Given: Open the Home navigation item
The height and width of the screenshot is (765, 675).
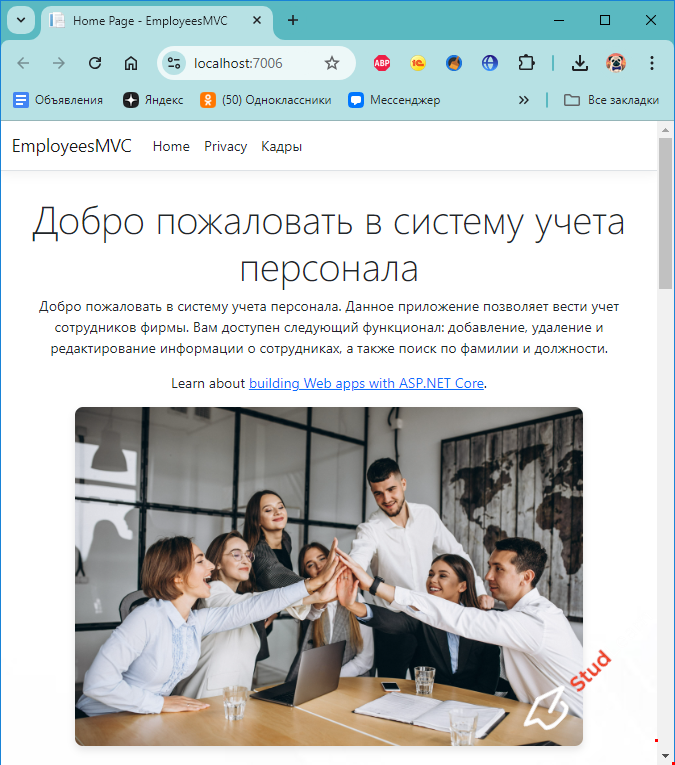Looking at the screenshot, I should pos(171,146).
